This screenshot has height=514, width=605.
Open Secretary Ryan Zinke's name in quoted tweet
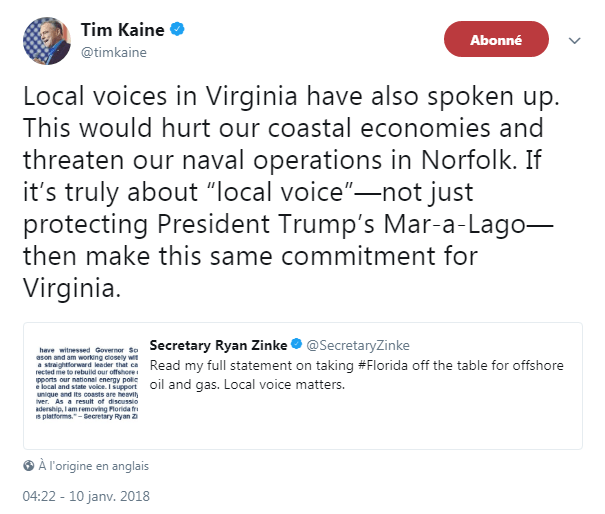pyautogui.click(x=215, y=345)
